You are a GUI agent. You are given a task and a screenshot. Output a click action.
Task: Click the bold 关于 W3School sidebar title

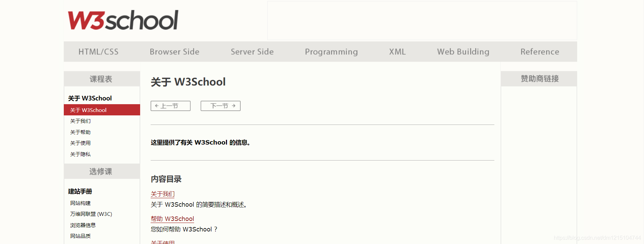90,98
